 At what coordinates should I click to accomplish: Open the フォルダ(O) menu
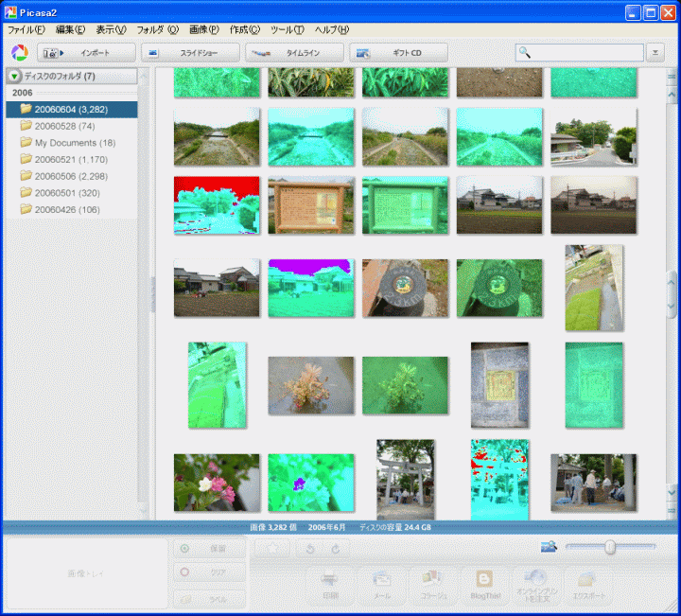tap(157, 30)
